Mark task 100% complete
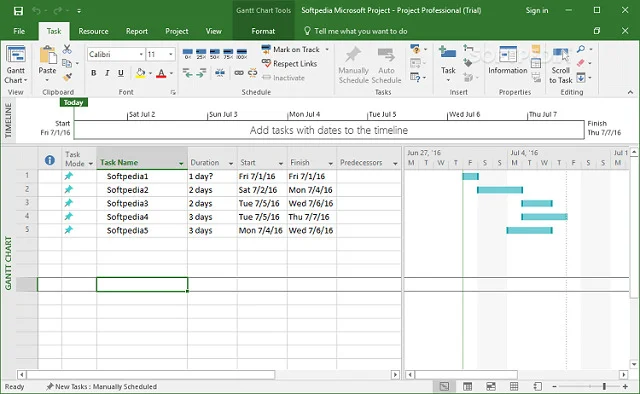Screen dimensions: 640x394 [x=242, y=54]
